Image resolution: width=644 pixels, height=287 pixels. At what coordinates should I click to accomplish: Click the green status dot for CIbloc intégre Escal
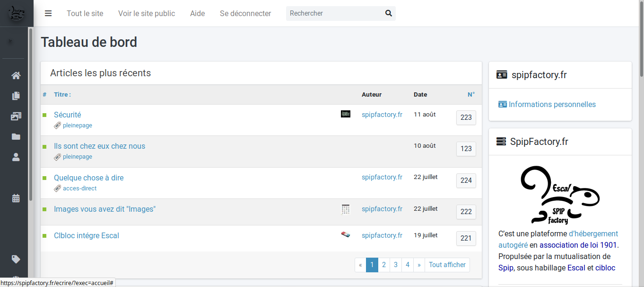[44, 236]
